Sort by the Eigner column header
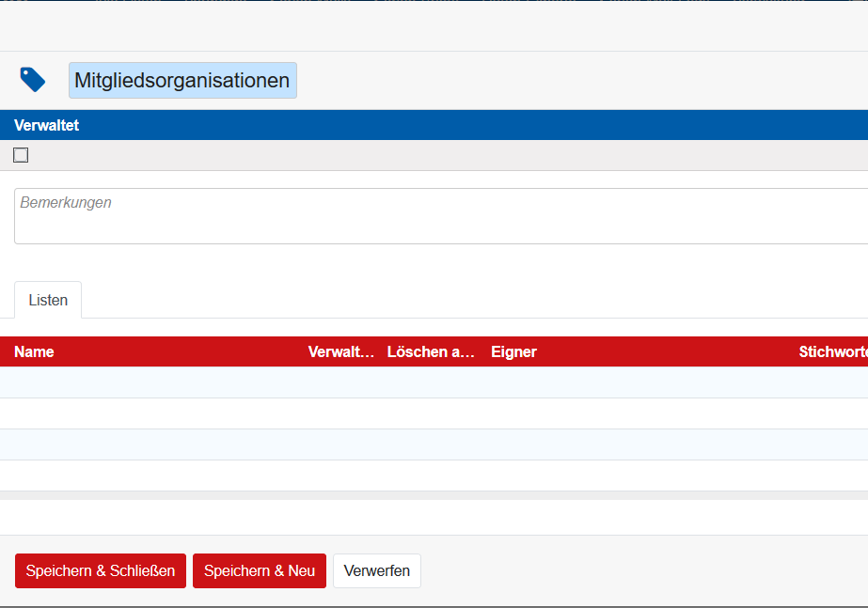The width and height of the screenshot is (868, 608). (x=513, y=351)
